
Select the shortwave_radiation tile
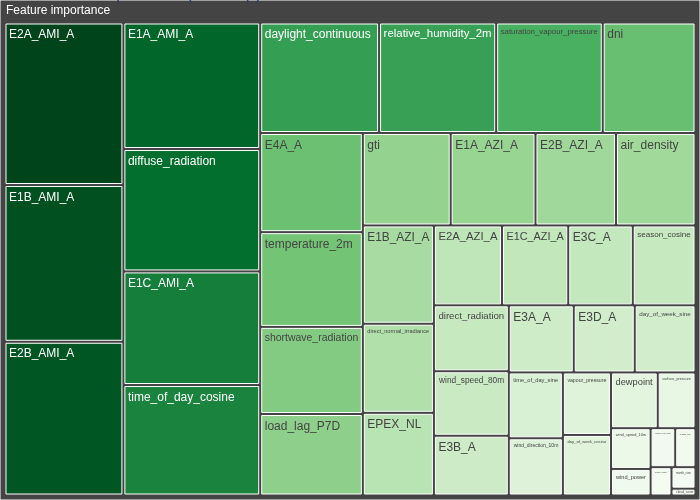[x=311, y=371]
